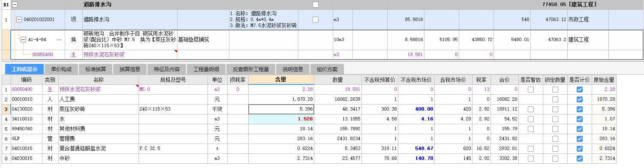Viewport: 644px width, 168px height.
Task: Click the 编码 column header
Action: 27,80
